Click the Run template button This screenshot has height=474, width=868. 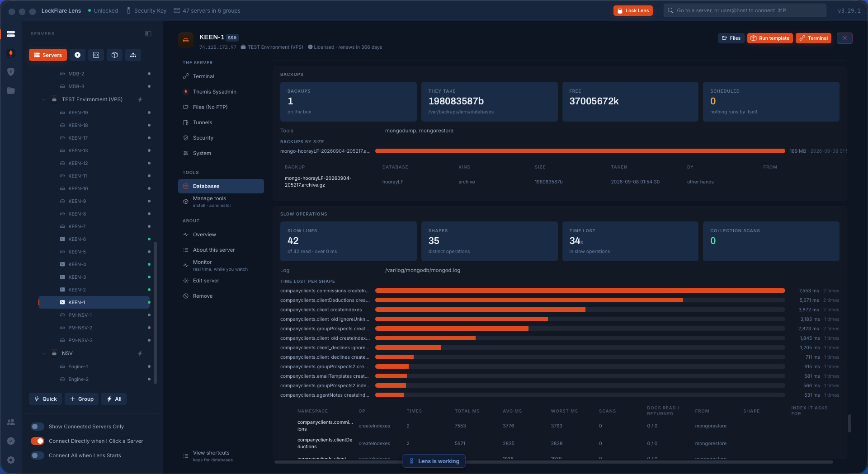coord(770,38)
